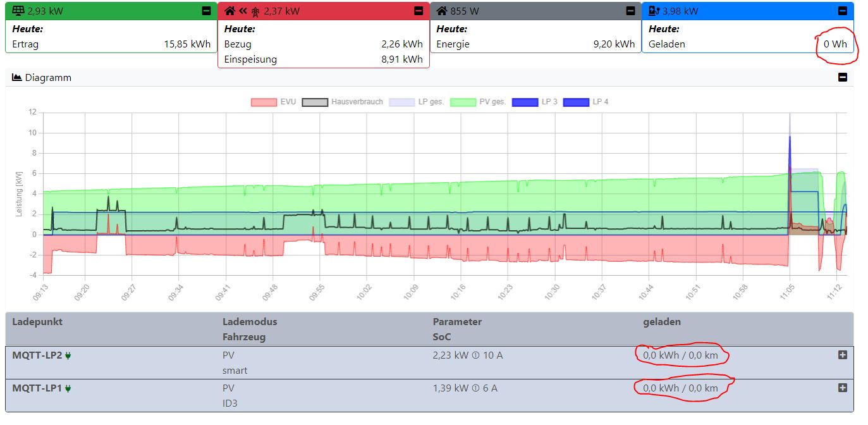The height and width of the screenshot is (425, 868).
Task: Click the power spike at 11:05 in chart
Action: coord(790,136)
